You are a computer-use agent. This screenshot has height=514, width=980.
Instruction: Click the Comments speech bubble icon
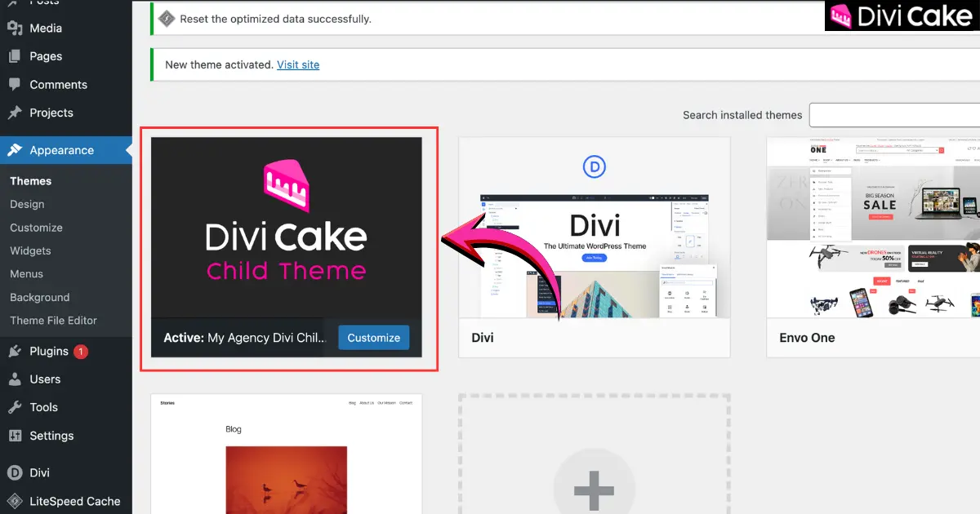coord(15,85)
